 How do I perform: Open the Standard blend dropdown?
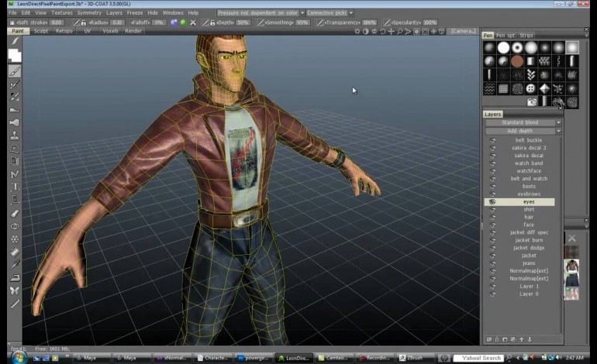[521, 122]
